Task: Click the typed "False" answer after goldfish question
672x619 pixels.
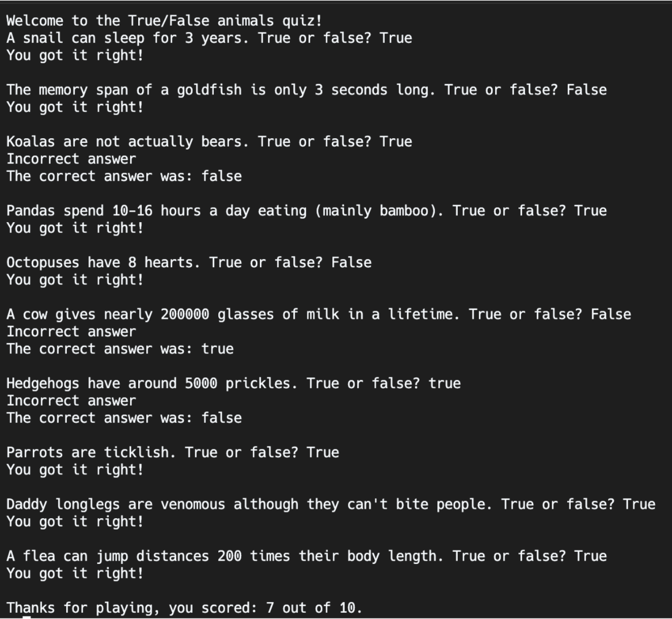Action: [586, 90]
